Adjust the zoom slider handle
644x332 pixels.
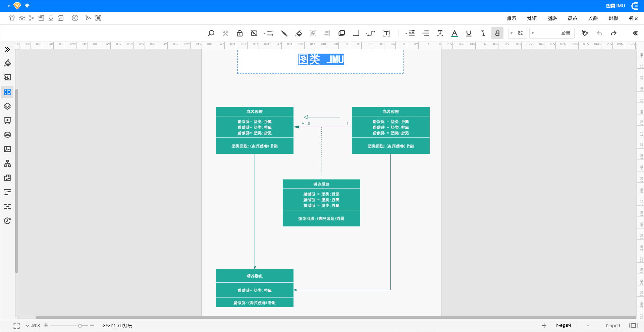click(x=80, y=326)
